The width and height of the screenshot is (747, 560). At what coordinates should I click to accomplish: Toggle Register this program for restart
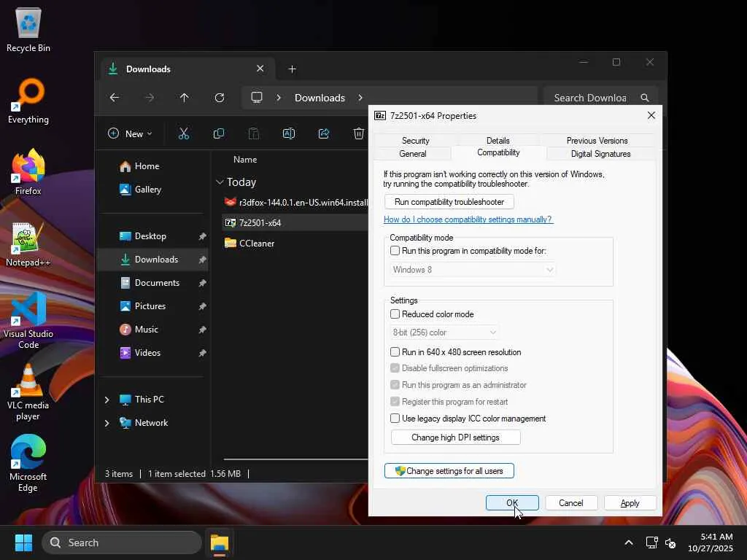click(395, 402)
